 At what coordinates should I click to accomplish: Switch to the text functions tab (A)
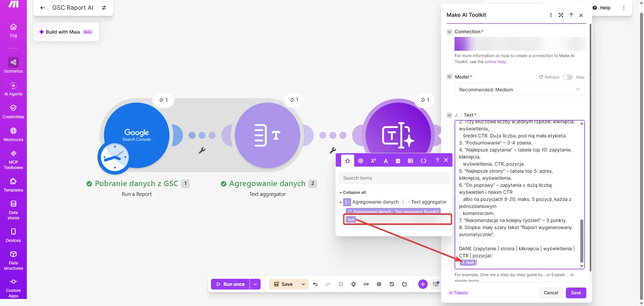coord(386,161)
